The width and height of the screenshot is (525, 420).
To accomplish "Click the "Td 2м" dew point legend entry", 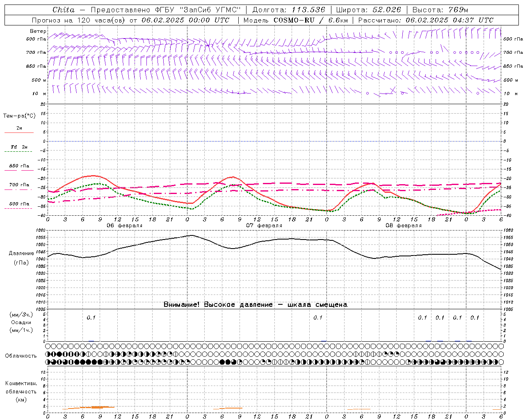I will click(19, 147).
